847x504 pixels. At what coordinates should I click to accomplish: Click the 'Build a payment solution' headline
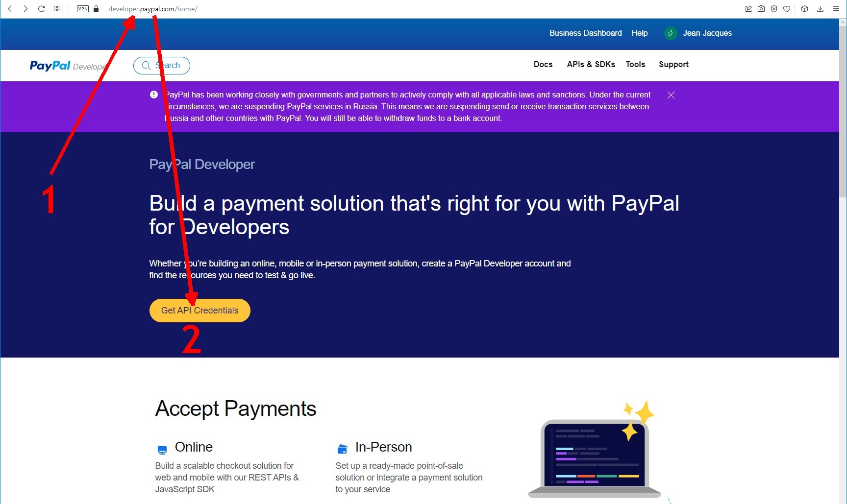pos(414,215)
